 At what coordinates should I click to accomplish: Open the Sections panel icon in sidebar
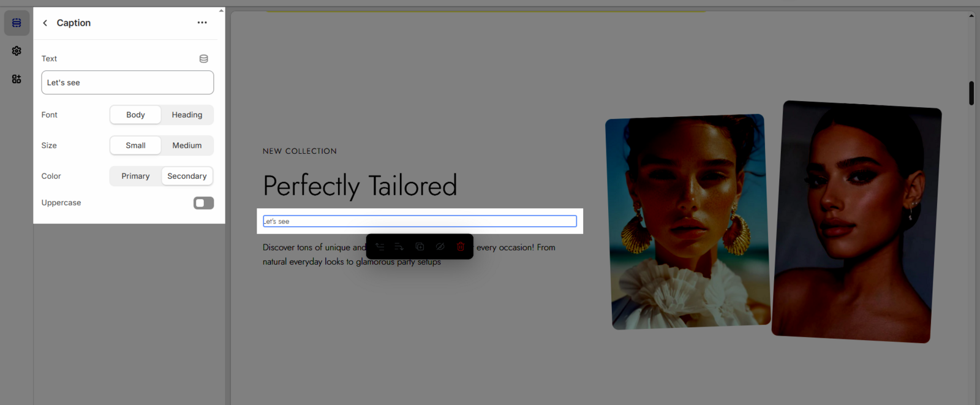pyautogui.click(x=17, y=23)
